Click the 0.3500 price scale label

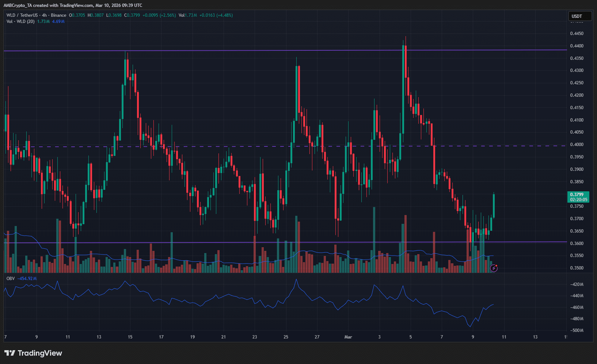pyautogui.click(x=576, y=268)
